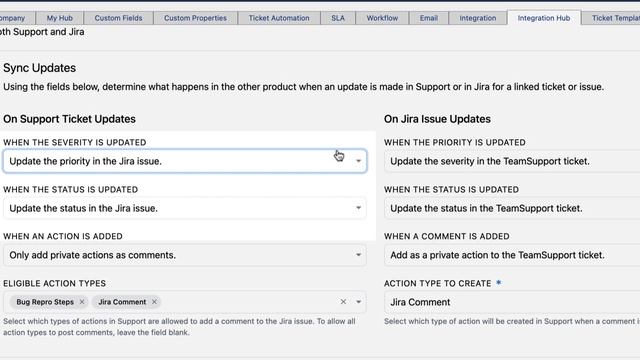The height and width of the screenshot is (360, 640).
Task: Click the Bug Repro Steps tag label
Action: click(45, 302)
